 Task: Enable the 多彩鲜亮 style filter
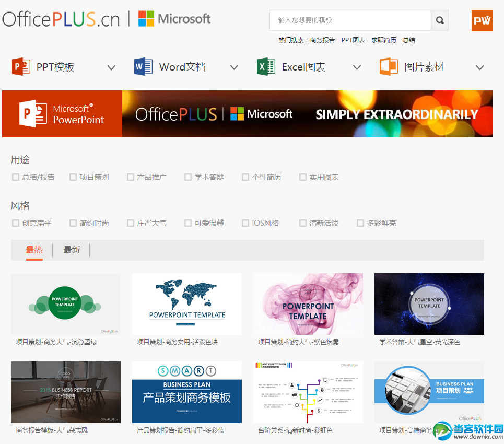[360, 223]
